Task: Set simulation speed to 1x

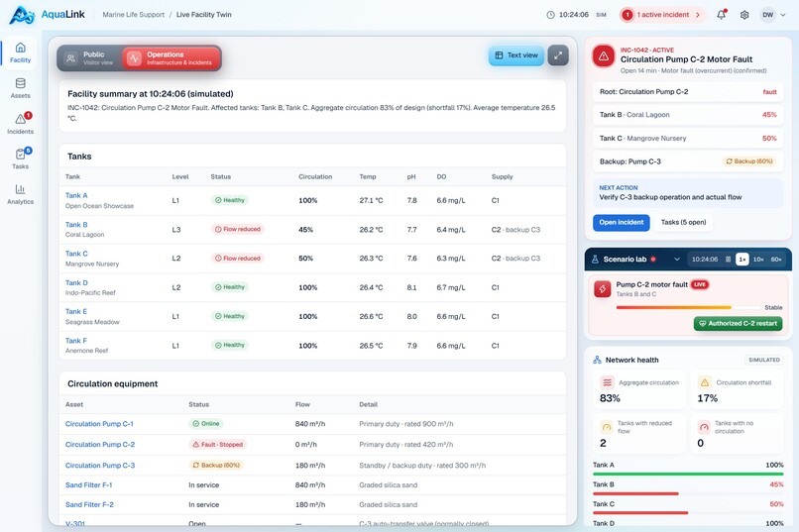Action: point(742,260)
